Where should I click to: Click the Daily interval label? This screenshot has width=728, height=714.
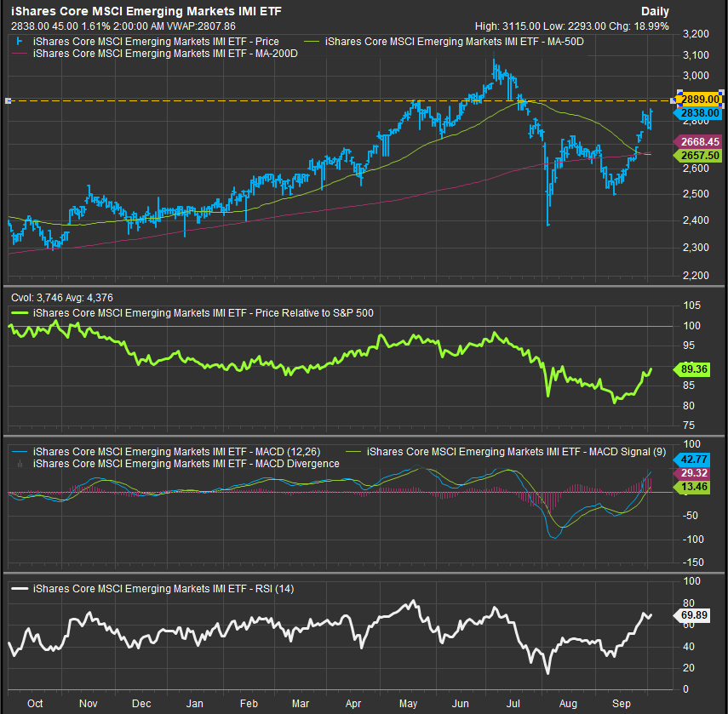click(655, 12)
